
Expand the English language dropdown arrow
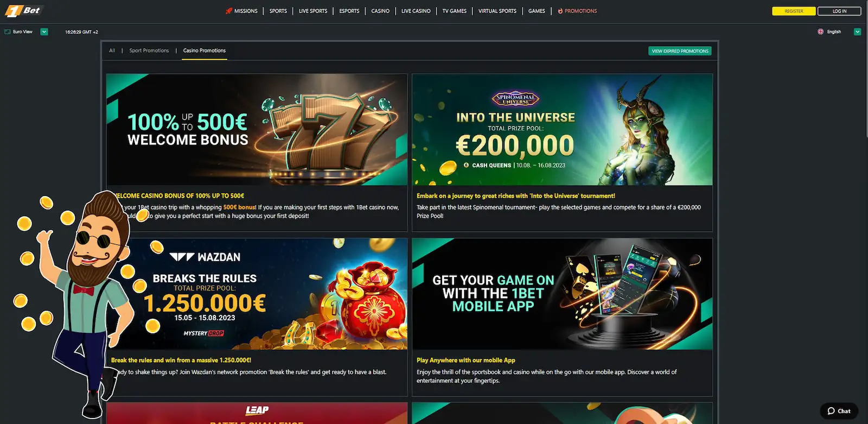point(857,32)
